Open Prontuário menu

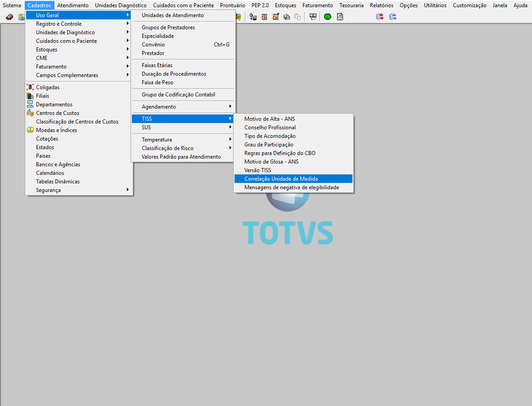coord(232,5)
